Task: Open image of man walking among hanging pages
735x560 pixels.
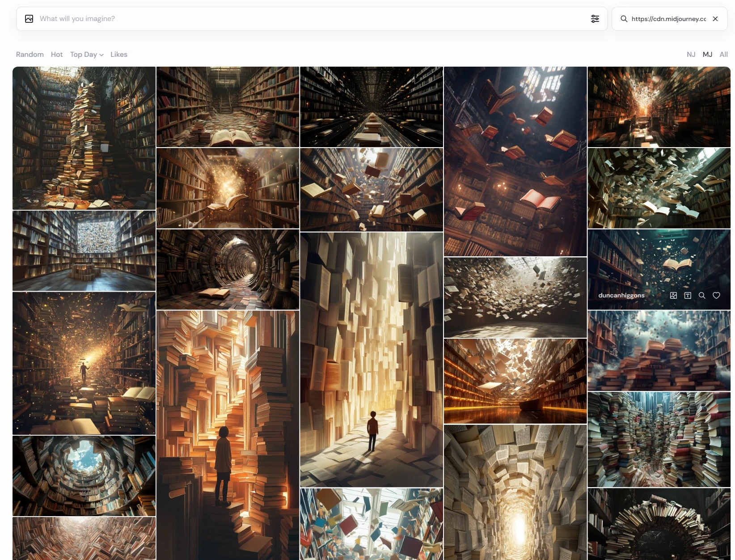Action: click(x=372, y=360)
